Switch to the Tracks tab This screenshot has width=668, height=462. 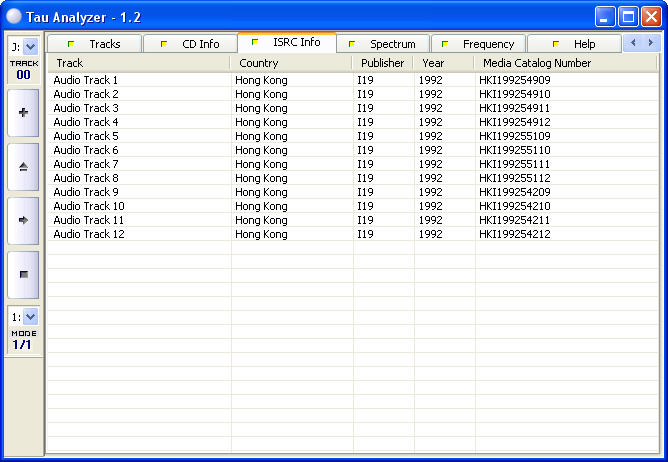click(95, 44)
